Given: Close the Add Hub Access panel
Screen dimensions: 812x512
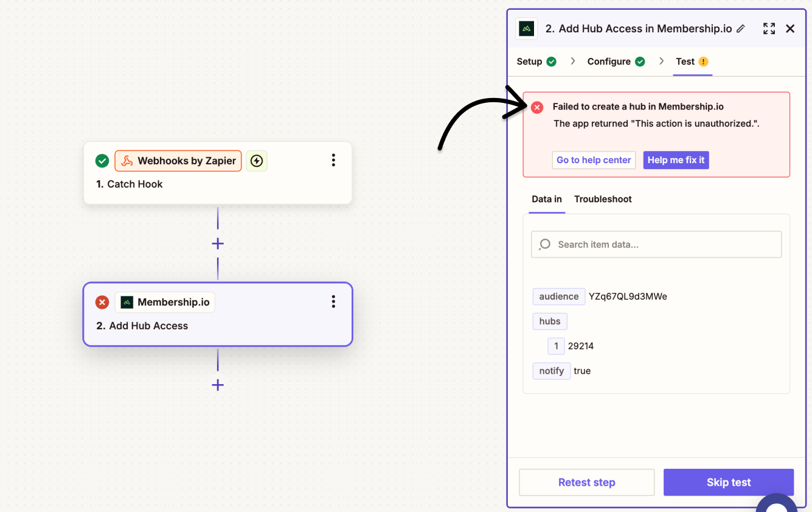Looking at the screenshot, I should [790, 29].
